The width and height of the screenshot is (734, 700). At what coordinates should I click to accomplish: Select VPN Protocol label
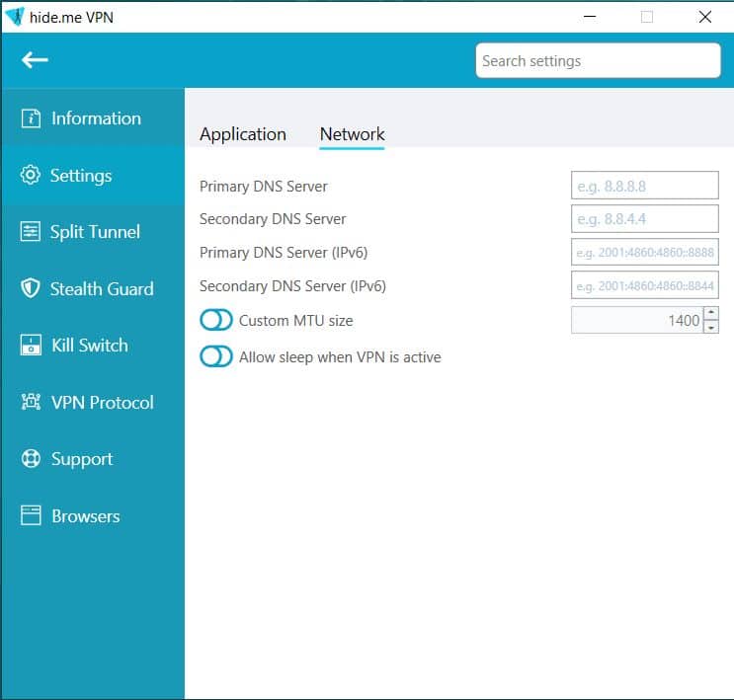(x=103, y=403)
